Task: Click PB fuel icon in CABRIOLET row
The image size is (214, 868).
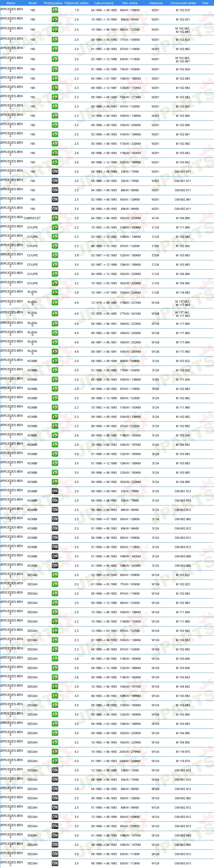Action: click(55, 218)
